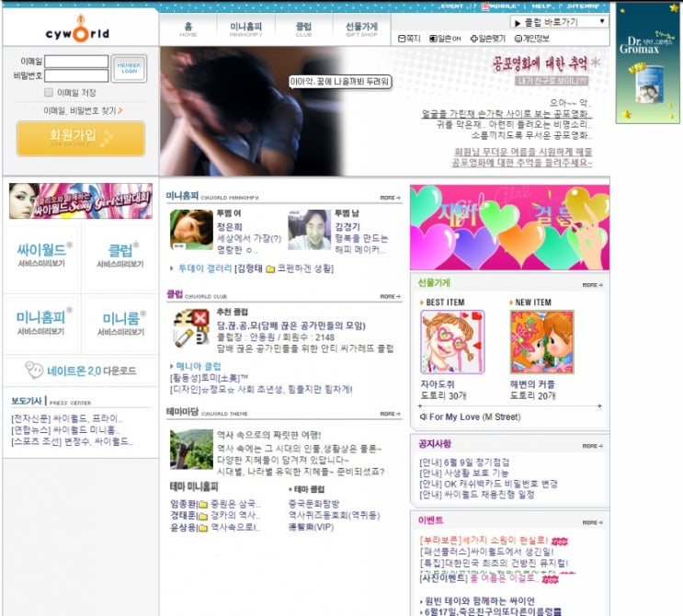Click the pink hearts 걸 banner
This screenshot has height=616, width=683.
tap(509, 227)
